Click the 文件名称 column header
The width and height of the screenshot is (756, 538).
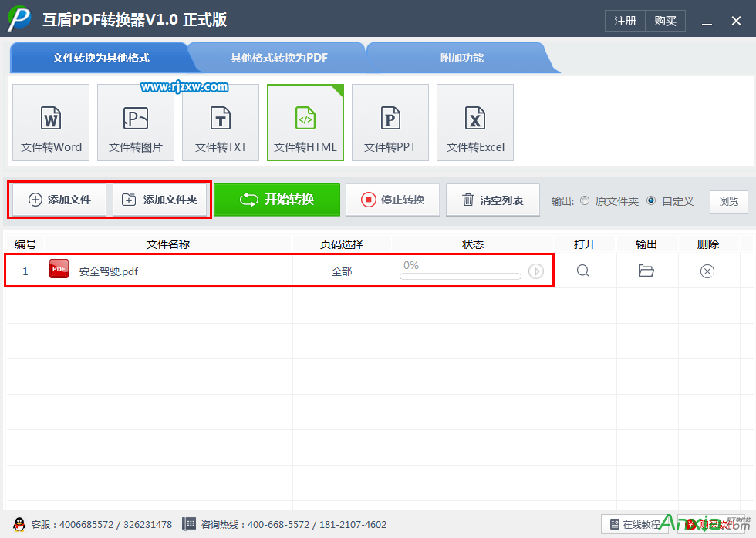point(168,244)
